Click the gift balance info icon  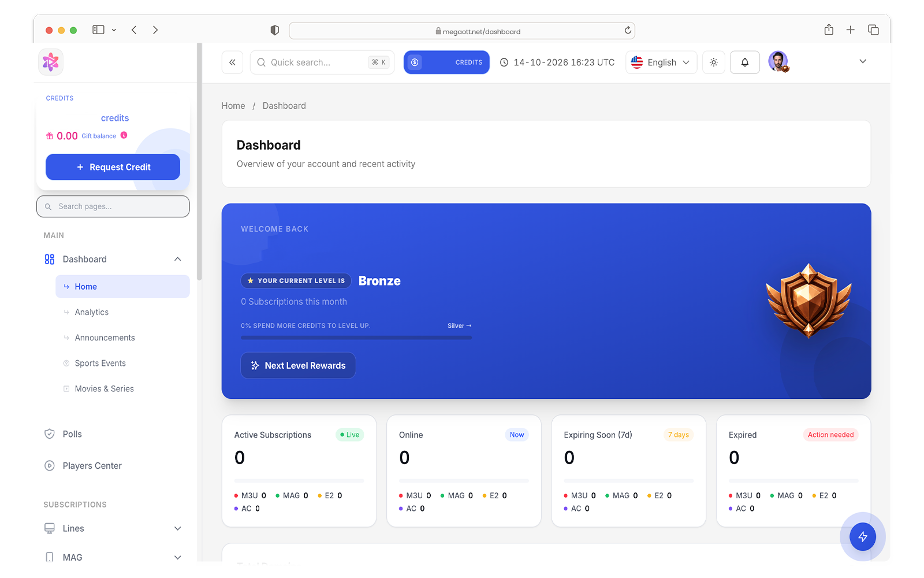[x=124, y=135]
